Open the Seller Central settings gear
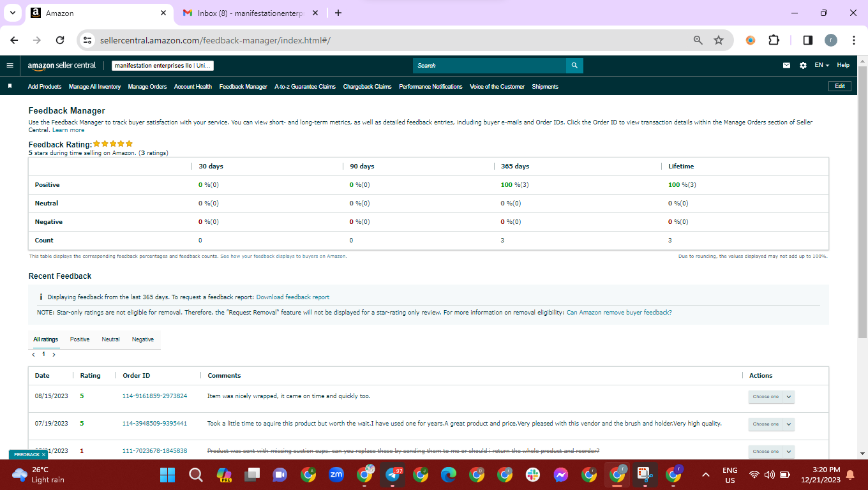The height and width of the screenshot is (490, 868). (803, 65)
